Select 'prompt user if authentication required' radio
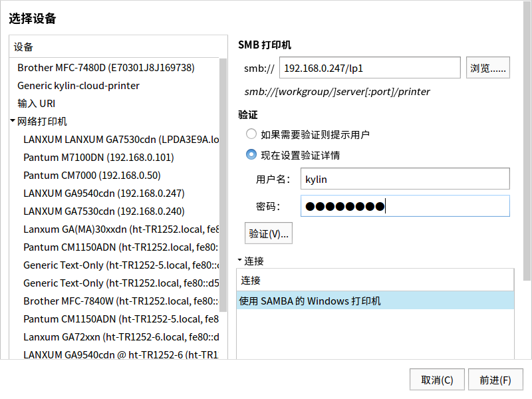Image resolution: width=532 pixels, height=399 pixels. tap(251, 134)
